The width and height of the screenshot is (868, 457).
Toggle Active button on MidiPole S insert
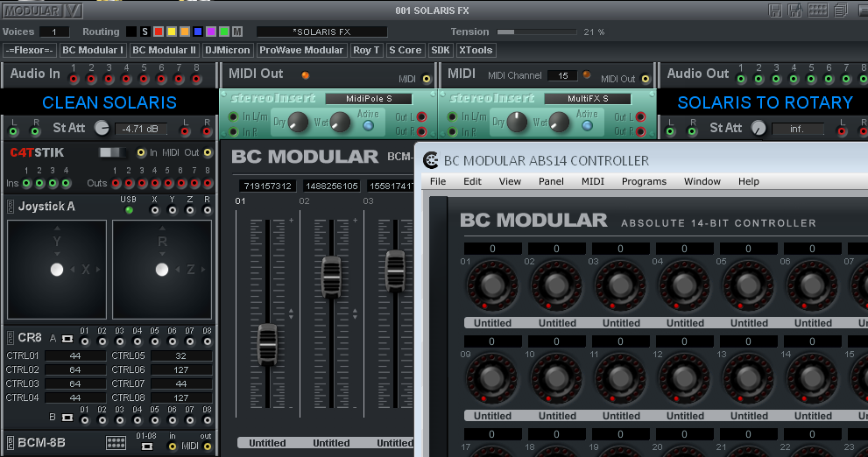(x=368, y=126)
